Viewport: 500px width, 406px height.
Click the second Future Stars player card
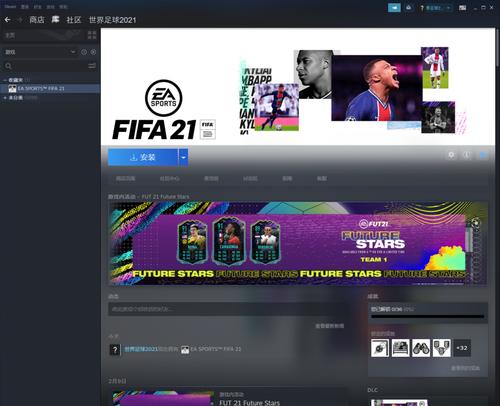(229, 241)
